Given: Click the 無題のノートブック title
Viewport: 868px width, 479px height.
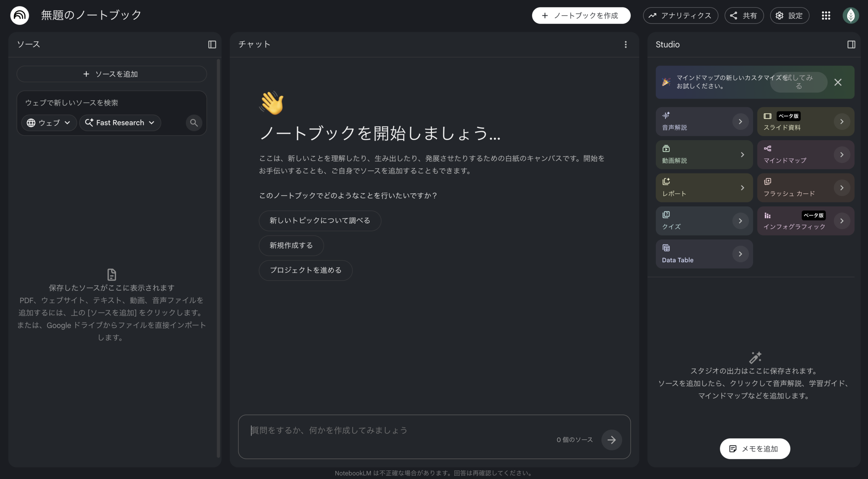Looking at the screenshot, I should tap(91, 15).
